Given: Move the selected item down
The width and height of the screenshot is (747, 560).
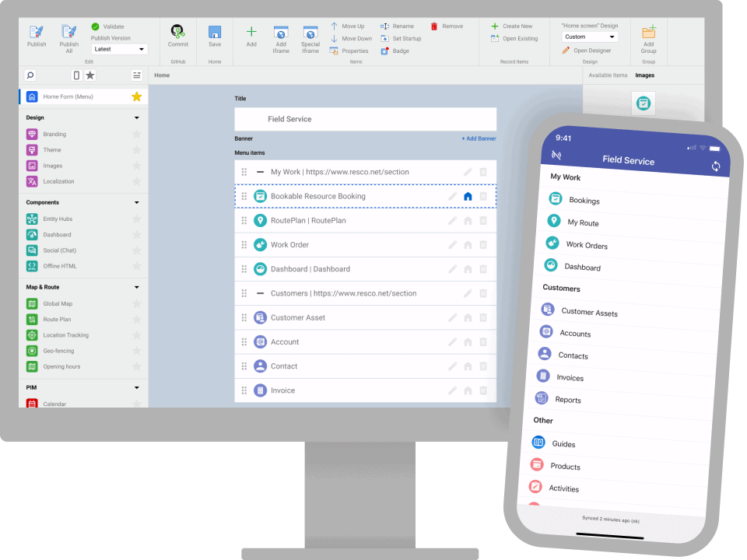Looking at the screenshot, I should (351, 39).
